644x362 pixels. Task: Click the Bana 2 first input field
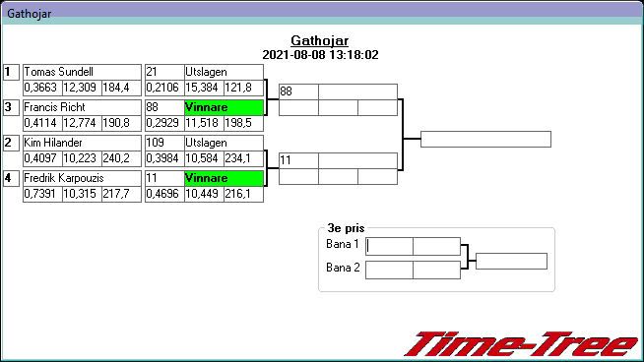point(389,271)
